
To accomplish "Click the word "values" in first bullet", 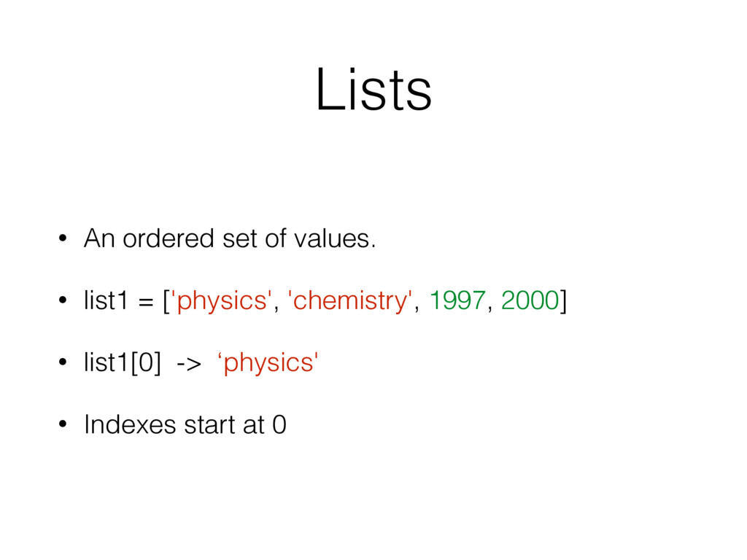I will point(339,238).
